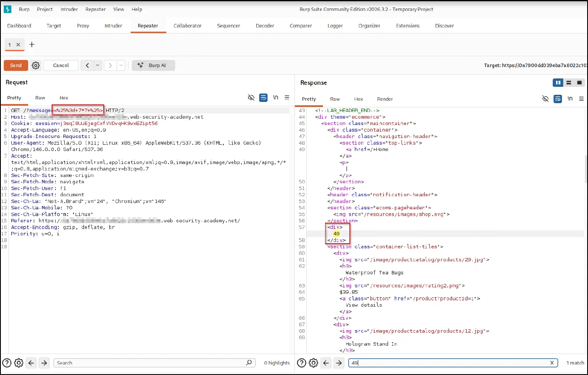Click Request search magnifier icon
Screen dimensions: 588x375
(249, 363)
